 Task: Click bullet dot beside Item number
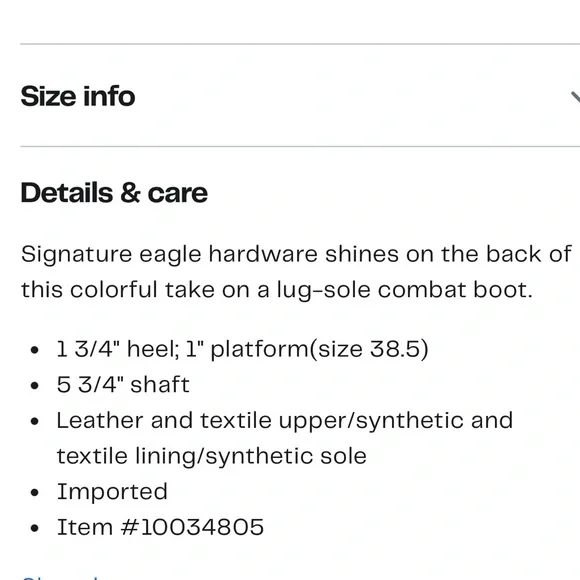click(35, 528)
